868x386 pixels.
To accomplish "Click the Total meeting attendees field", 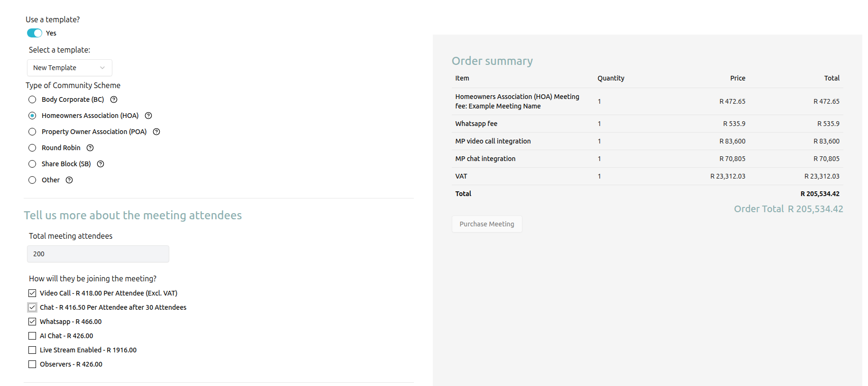I will pyautogui.click(x=98, y=254).
